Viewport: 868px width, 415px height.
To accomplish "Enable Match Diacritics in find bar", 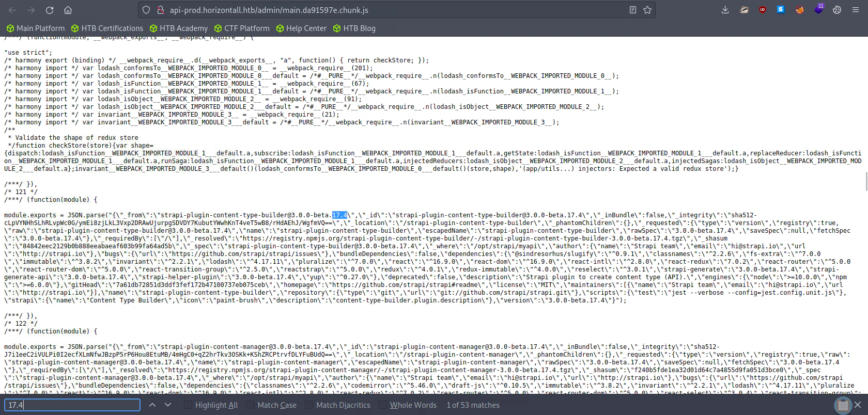I will coord(338,405).
